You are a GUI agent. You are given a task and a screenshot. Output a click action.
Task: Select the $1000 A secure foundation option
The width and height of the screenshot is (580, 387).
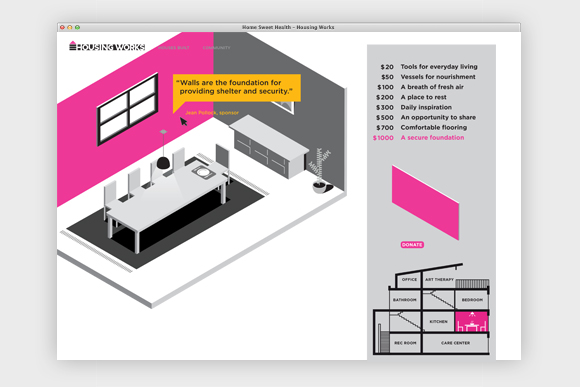418,138
